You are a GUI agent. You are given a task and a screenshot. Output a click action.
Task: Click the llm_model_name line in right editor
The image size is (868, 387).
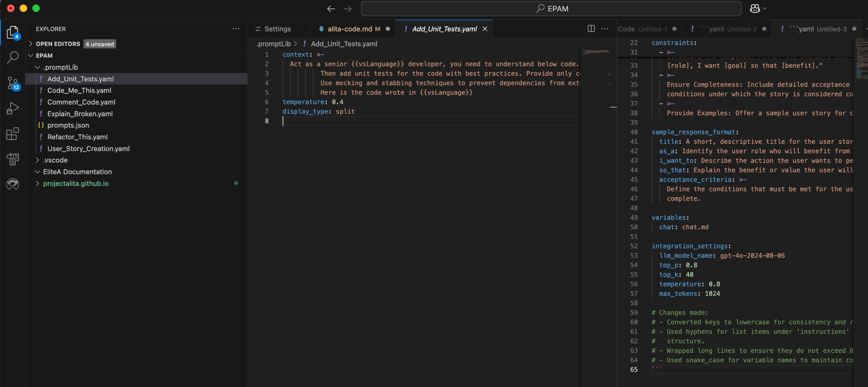point(722,255)
